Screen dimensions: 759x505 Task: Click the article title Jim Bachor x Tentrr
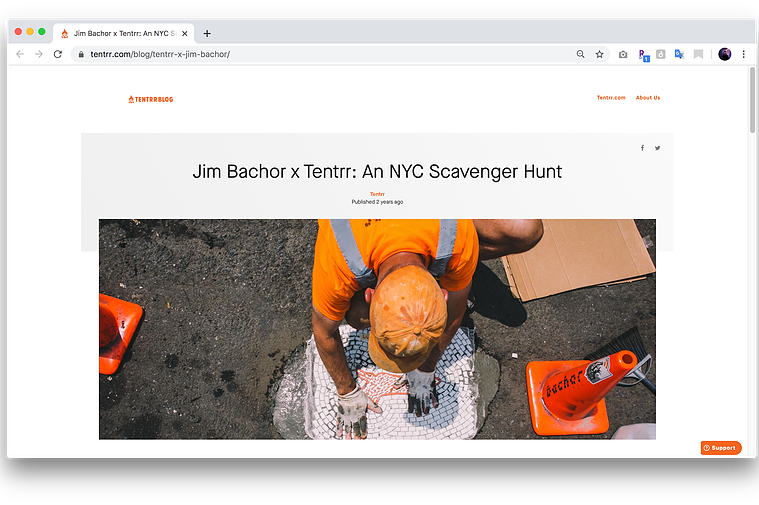tap(377, 171)
